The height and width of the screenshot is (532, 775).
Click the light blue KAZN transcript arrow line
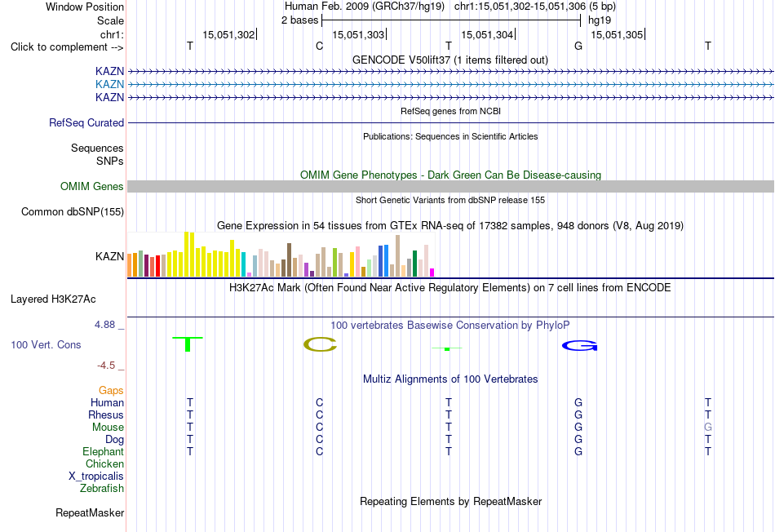click(450, 85)
